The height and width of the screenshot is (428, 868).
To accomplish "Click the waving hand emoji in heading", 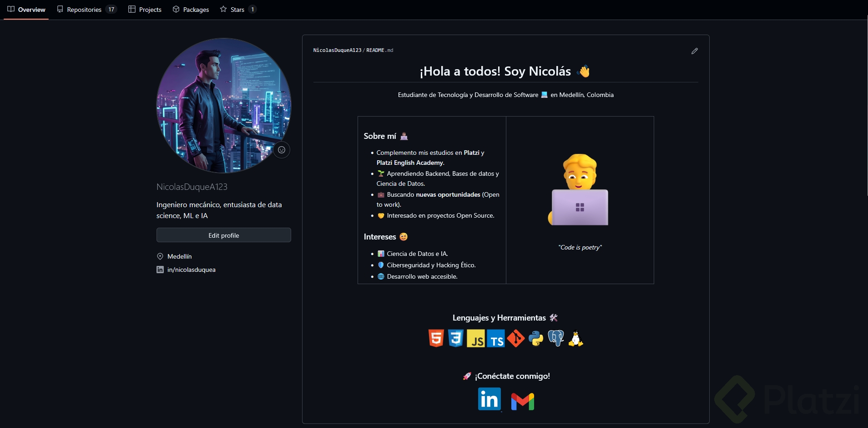I will (x=584, y=71).
